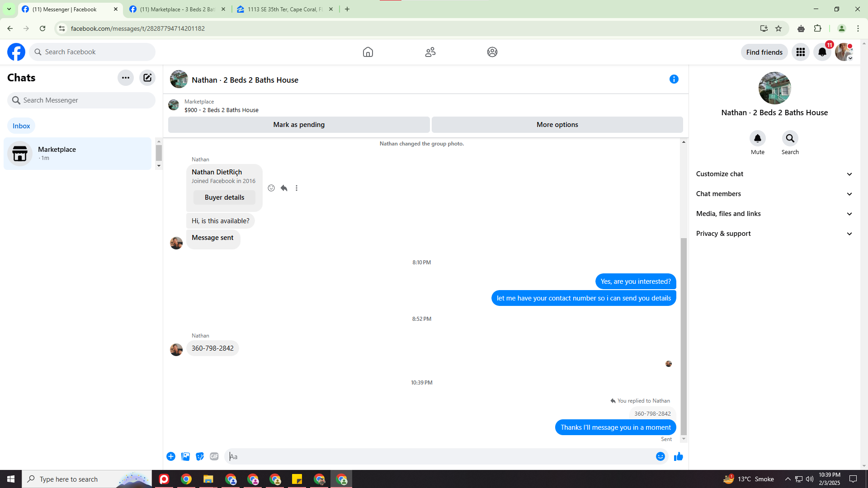Screen dimensions: 868x488
Task: Open more actions for Nathan's buyer card
Action: pyautogui.click(x=297, y=188)
